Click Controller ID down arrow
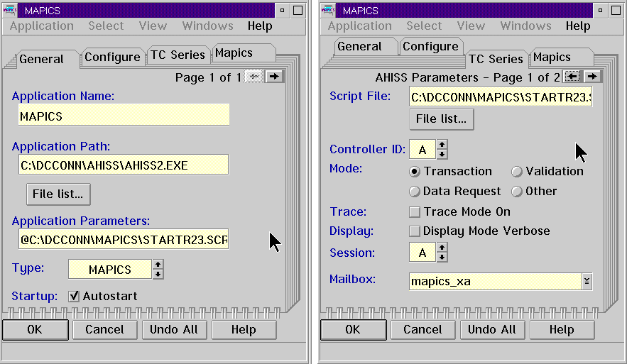The height and width of the screenshot is (364, 627). [x=442, y=154]
